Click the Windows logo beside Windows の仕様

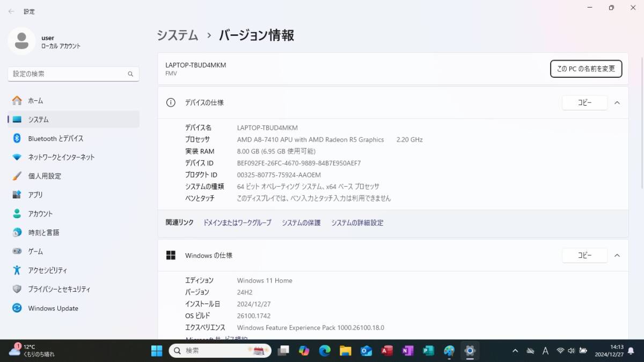[x=171, y=255]
